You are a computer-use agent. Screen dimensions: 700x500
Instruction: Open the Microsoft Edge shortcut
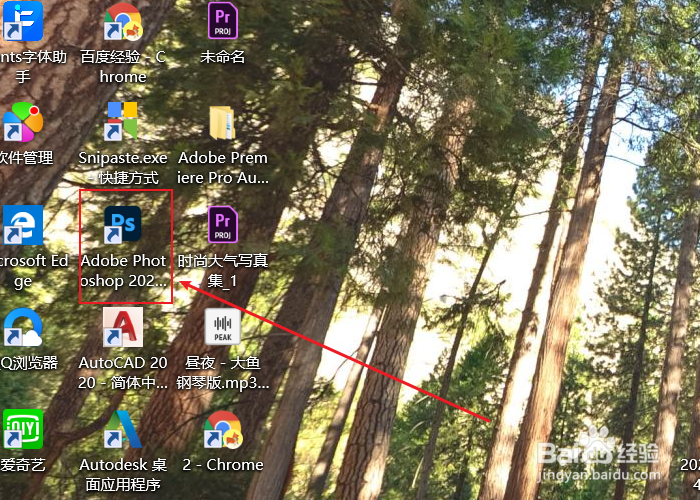(23, 224)
